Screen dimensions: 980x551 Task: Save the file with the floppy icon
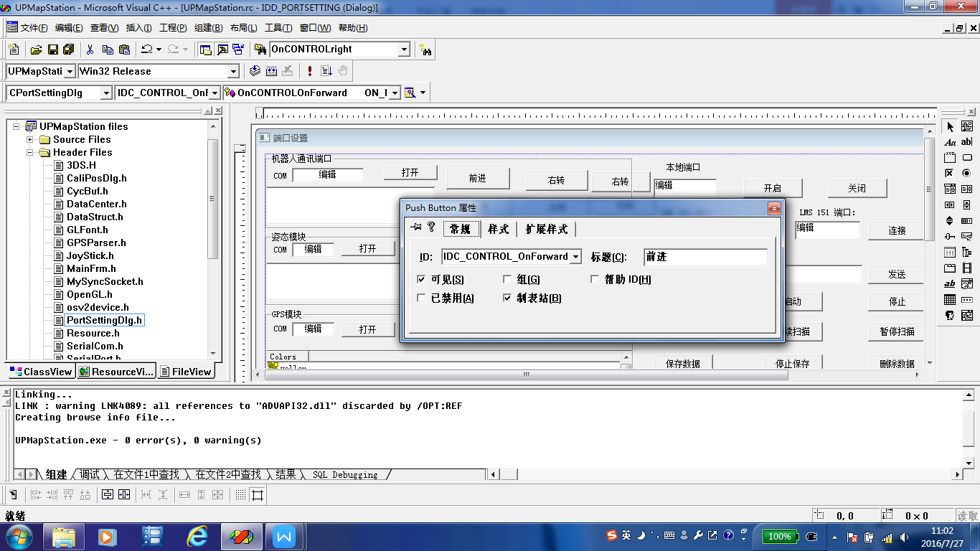(x=52, y=50)
